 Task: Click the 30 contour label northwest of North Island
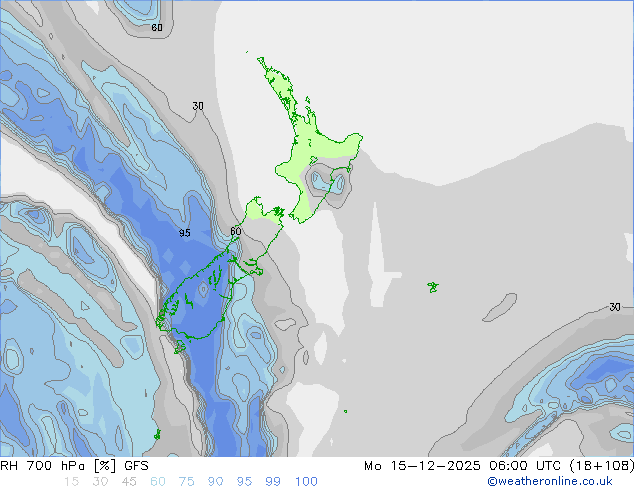[198, 106]
